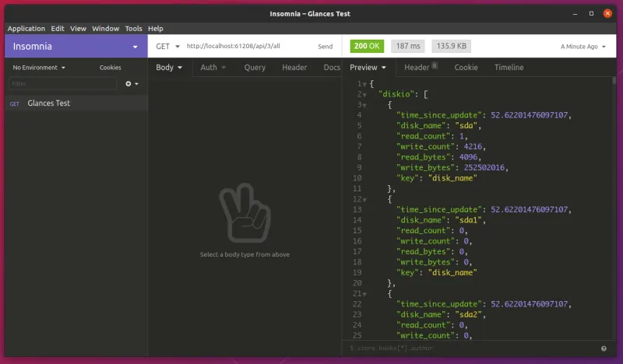Screen dimensions: 623x364
Task: Change the GET method dropdown
Action: pos(167,47)
